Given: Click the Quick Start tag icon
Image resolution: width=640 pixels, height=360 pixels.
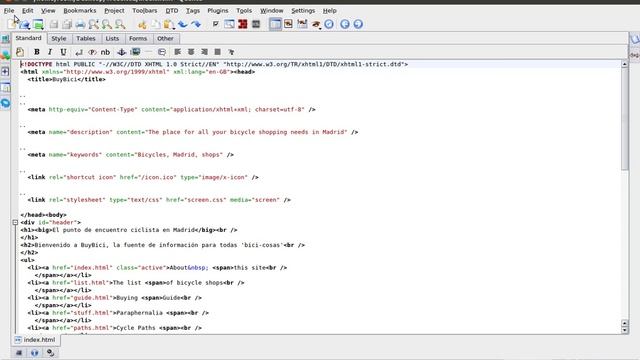Looking at the screenshot, I should pos(20,52).
